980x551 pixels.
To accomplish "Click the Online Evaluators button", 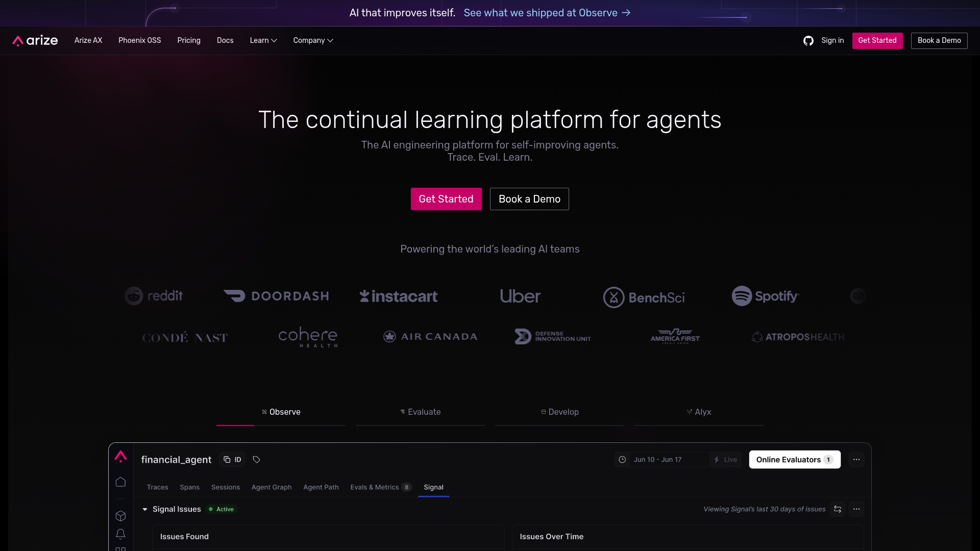I will point(795,460).
